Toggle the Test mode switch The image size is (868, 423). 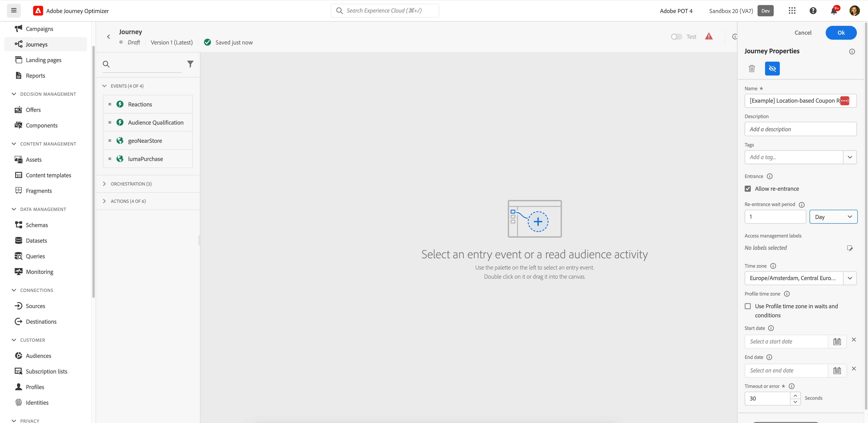click(676, 37)
